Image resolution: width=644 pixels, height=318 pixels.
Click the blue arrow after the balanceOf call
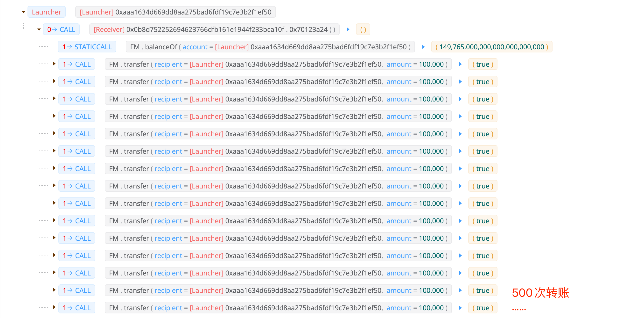pos(423,47)
